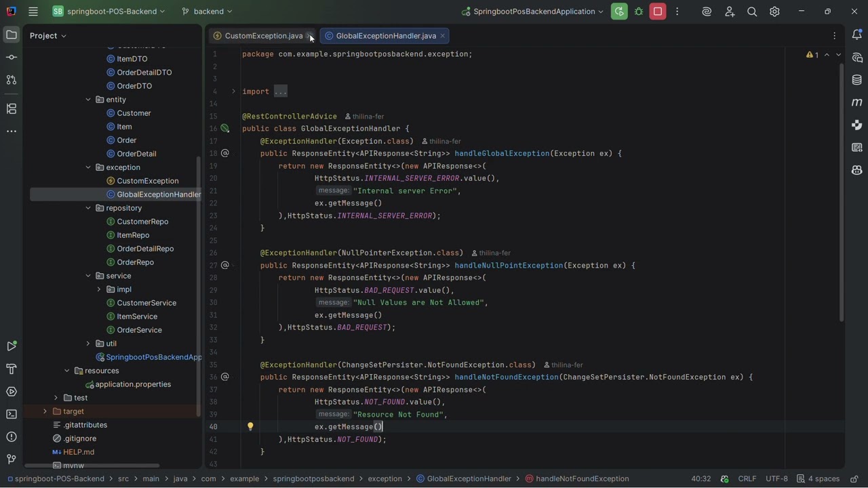The height and width of the screenshot is (488, 868).
Task: Collapse the exception folder
Action: click(x=88, y=167)
